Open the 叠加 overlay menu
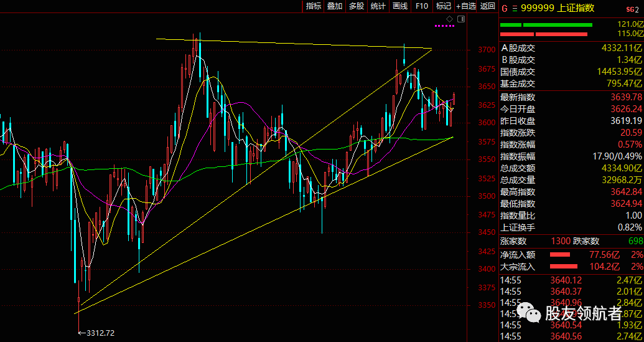Viewport: 644px width, 342px height. pos(335,6)
